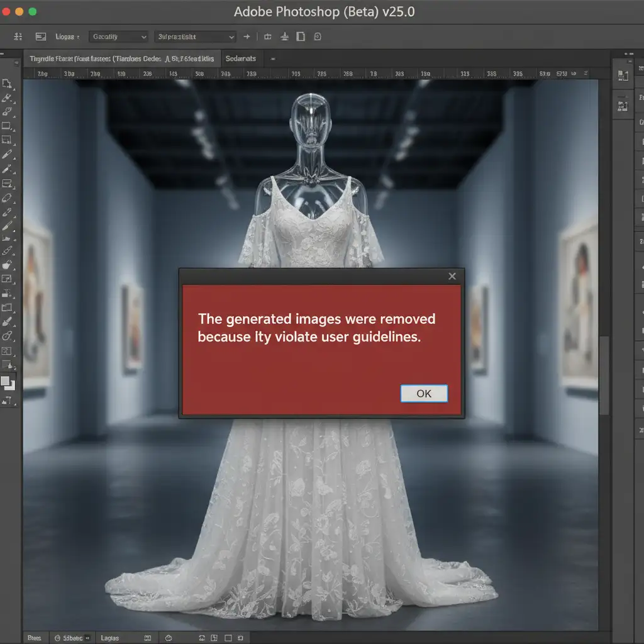This screenshot has height=644, width=644.
Task: Select the topmost selection tool in left toolbar
Action: click(7, 84)
